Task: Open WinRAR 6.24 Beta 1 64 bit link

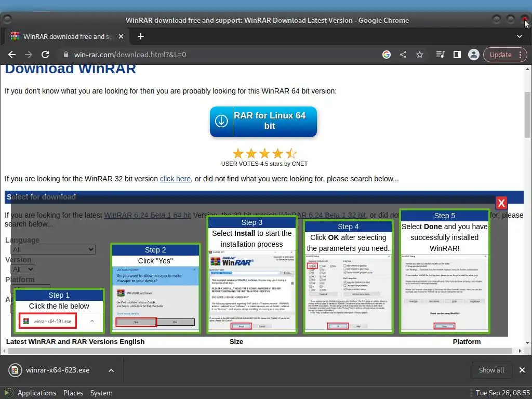Action: tap(148, 215)
